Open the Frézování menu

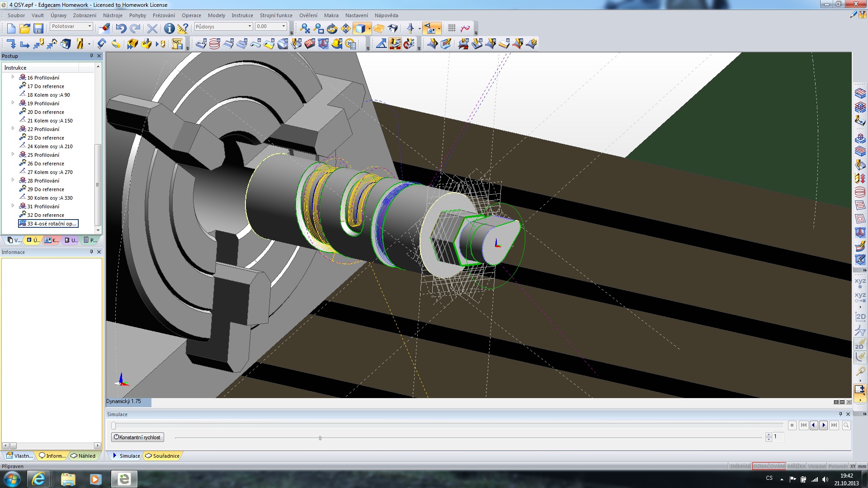tap(164, 15)
